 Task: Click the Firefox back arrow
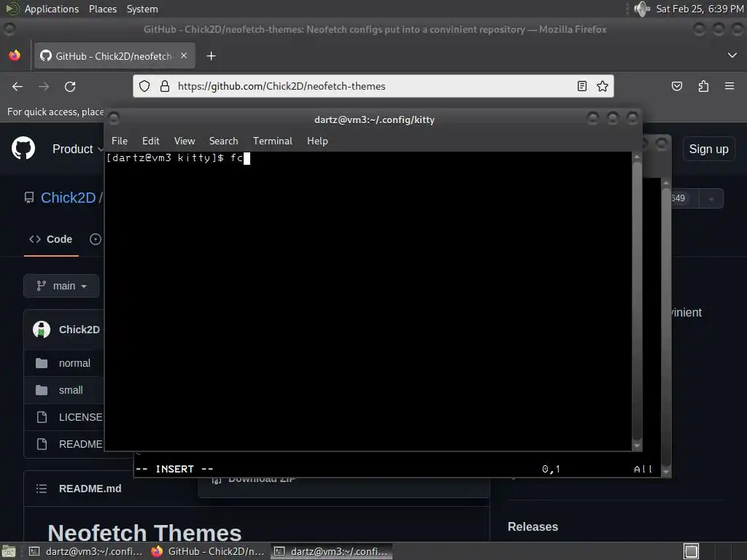pyautogui.click(x=18, y=86)
